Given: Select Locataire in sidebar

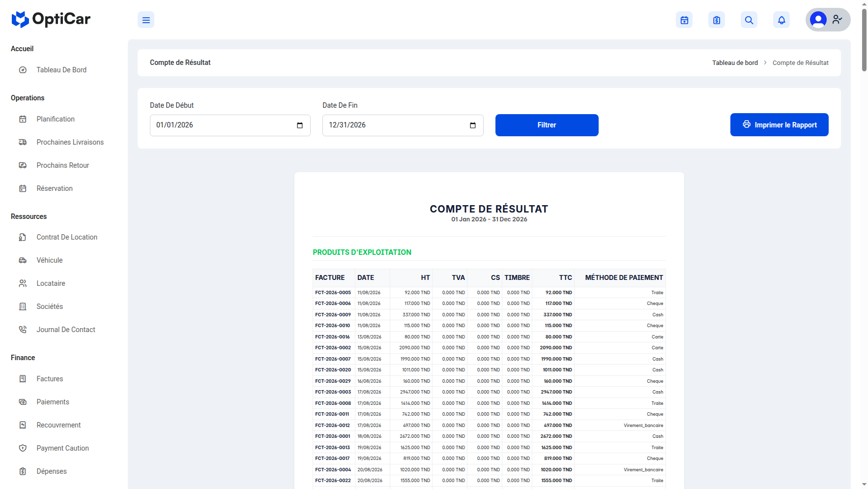Looking at the screenshot, I should 51,283.
